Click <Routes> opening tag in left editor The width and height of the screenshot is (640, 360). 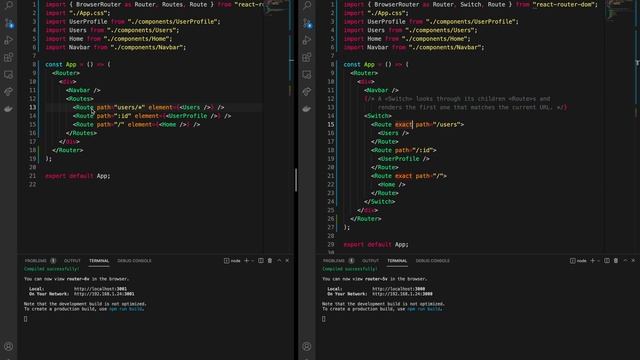80,99
